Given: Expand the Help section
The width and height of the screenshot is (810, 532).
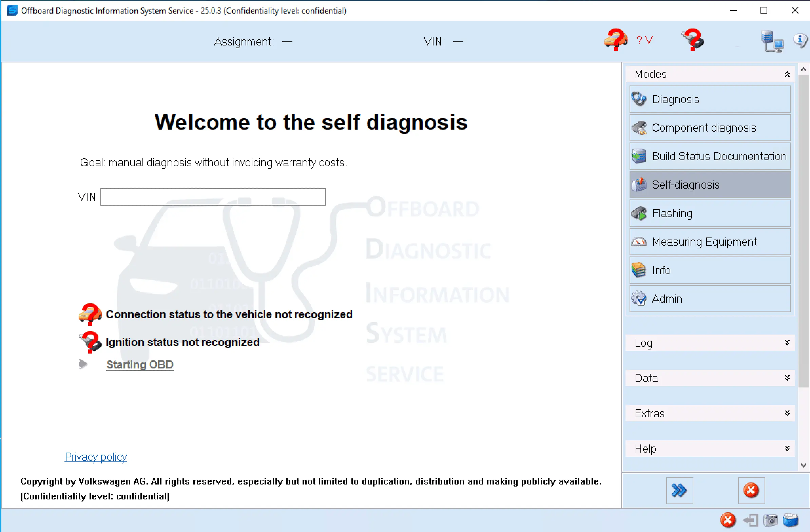Looking at the screenshot, I should click(787, 449).
